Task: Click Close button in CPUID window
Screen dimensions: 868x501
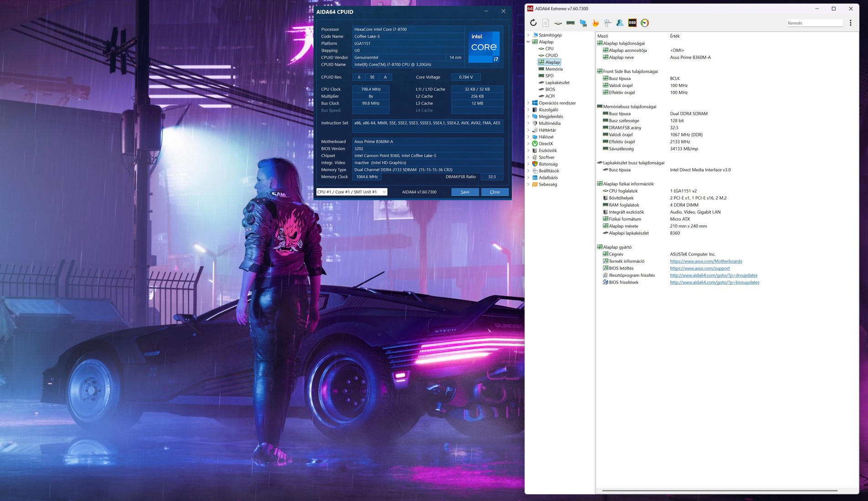Action: [495, 192]
